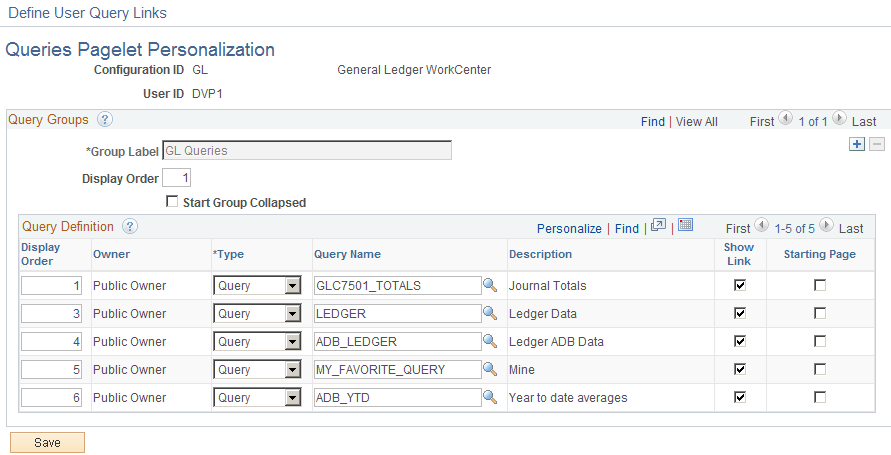Sort by Display Order column header
891x455 pixels.
coord(40,254)
